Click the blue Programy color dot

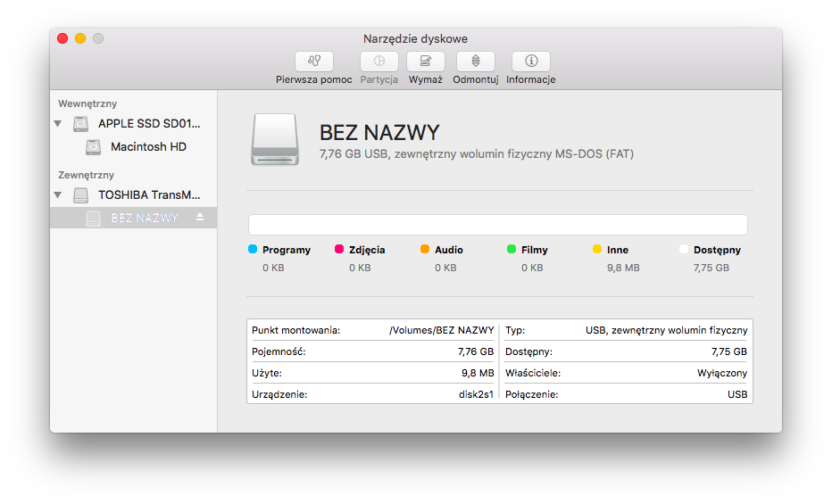(253, 250)
